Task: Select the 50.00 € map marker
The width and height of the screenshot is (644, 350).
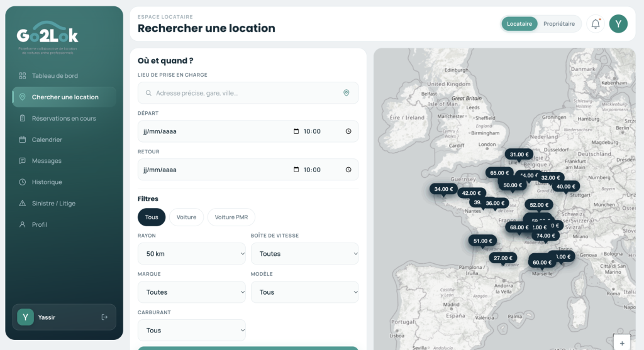Action: coord(513,185)
